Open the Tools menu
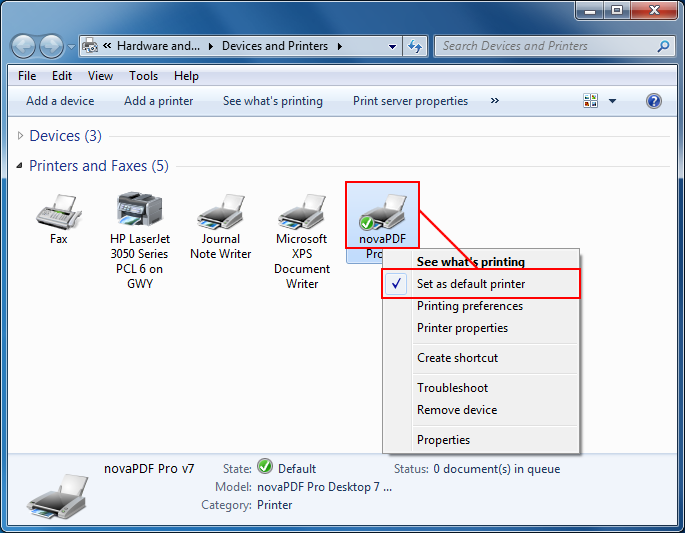This screenshot has height=533, width=685. pos(143,76)
